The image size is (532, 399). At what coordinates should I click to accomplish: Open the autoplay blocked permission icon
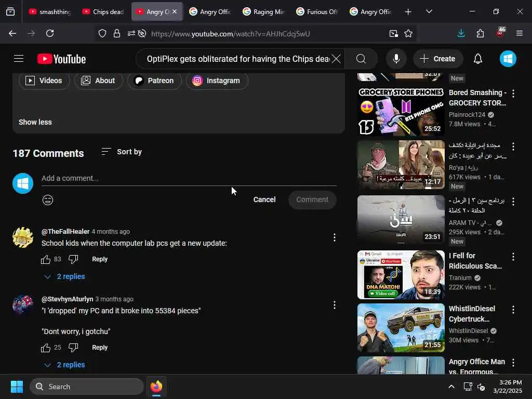[142, 33]
